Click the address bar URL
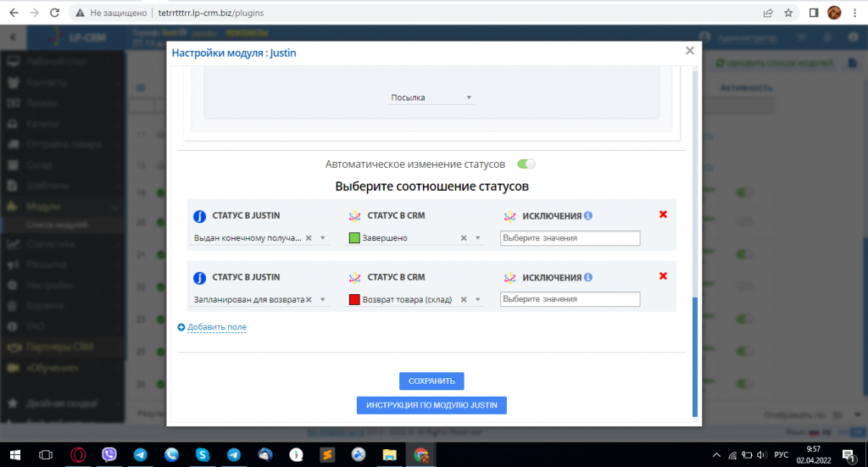The image size is (868, 467). point(211,13)
